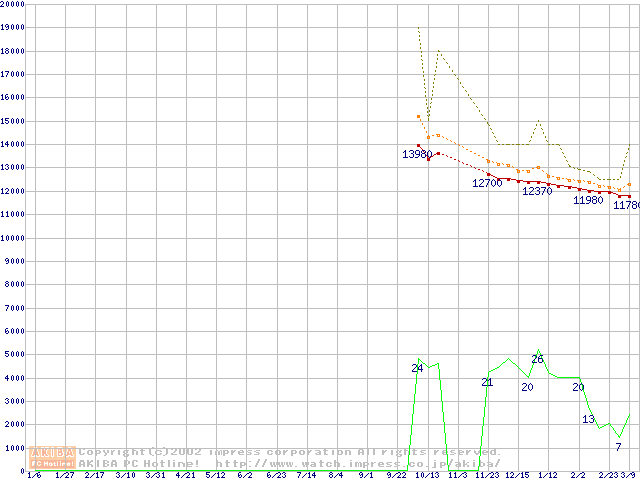Click the 19000 peak of the dashed olive line
640x480 pixels.
pyautogui.click(x=418, y=28)
